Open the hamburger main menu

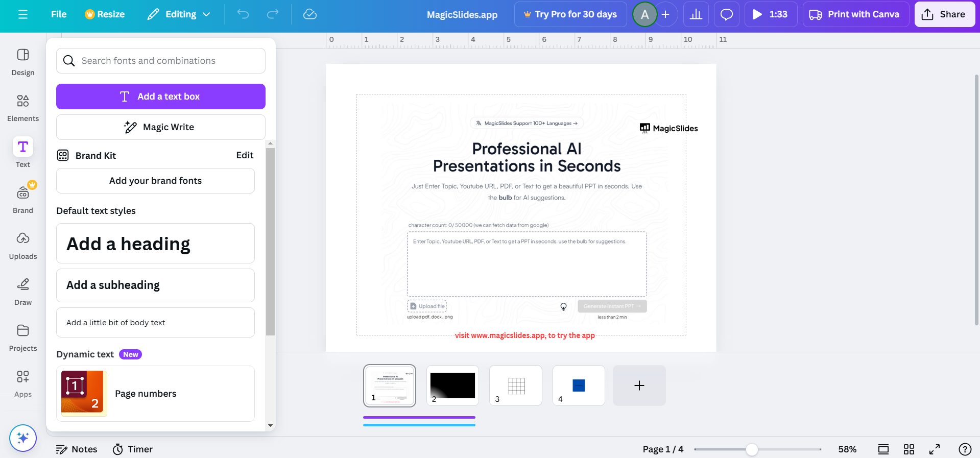click(23, 14)
